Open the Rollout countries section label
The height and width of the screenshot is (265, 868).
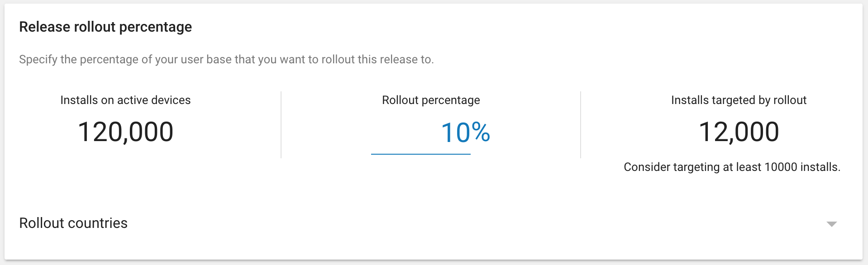tap(73, 223)
